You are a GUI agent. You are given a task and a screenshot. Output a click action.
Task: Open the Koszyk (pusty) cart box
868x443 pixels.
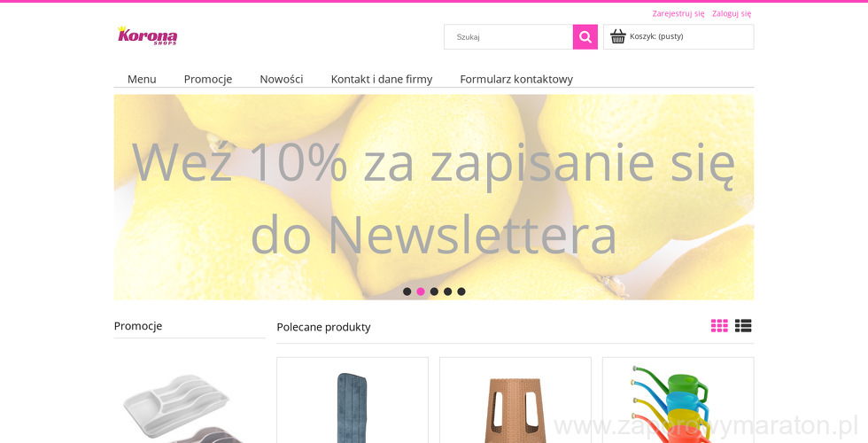point(678,37)
